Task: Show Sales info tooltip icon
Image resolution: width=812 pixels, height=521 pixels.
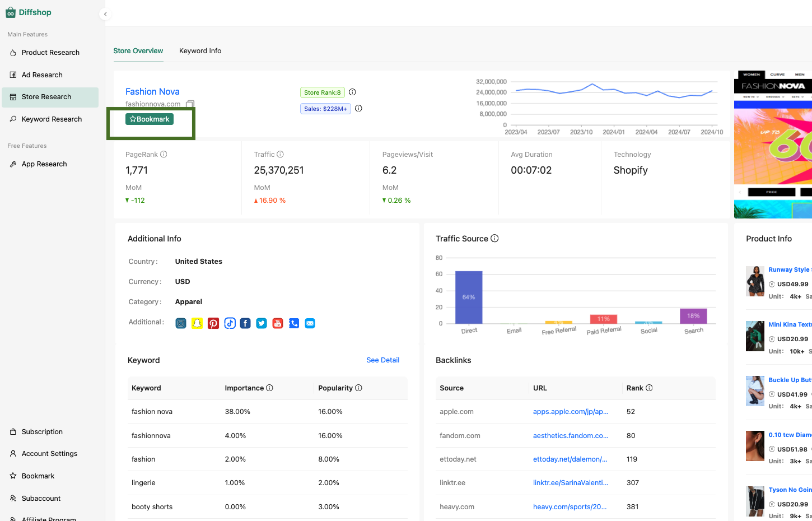Action: [x=359, y=109]
